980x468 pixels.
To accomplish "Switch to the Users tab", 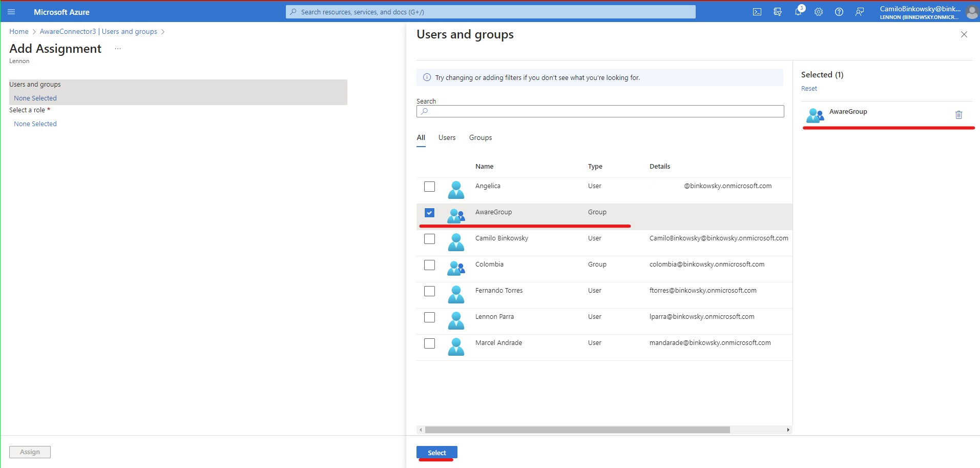I will [446, 137].
